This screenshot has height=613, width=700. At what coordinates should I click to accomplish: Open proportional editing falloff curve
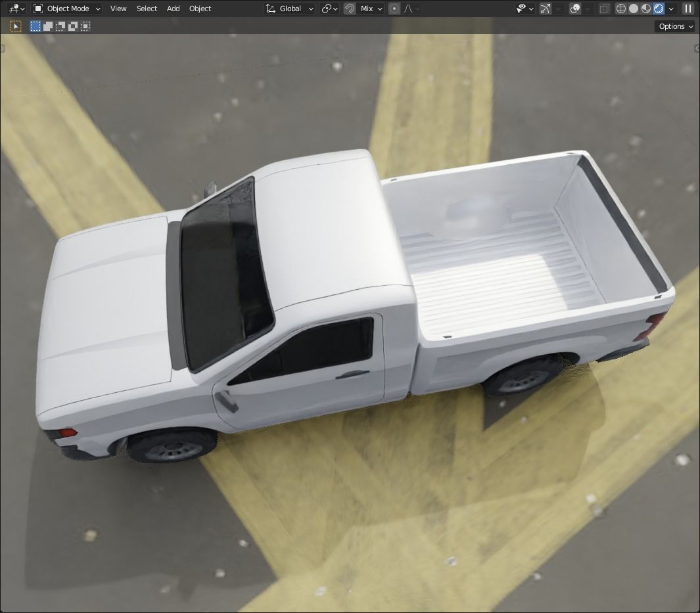click(x=411, y=9)
